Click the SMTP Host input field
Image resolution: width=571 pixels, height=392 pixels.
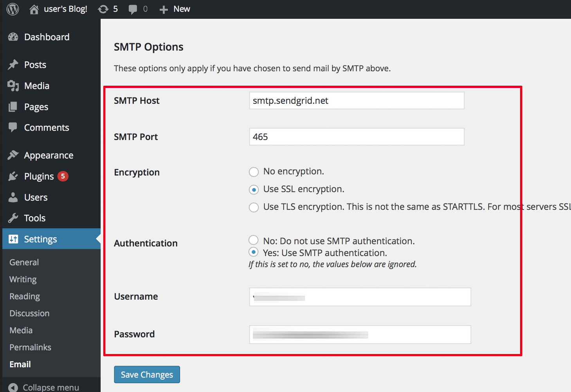coord(357,101)
